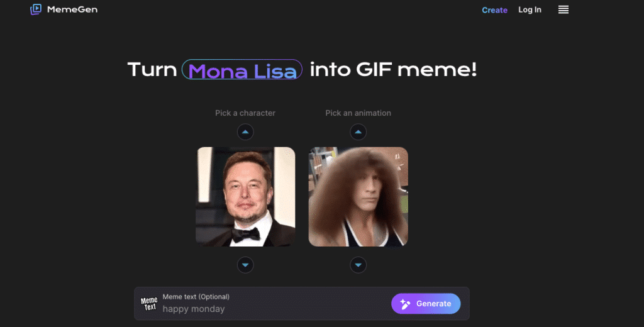Show next character with down arrow
Viewport: 644px width, 327px height.
tap(245, 265)
